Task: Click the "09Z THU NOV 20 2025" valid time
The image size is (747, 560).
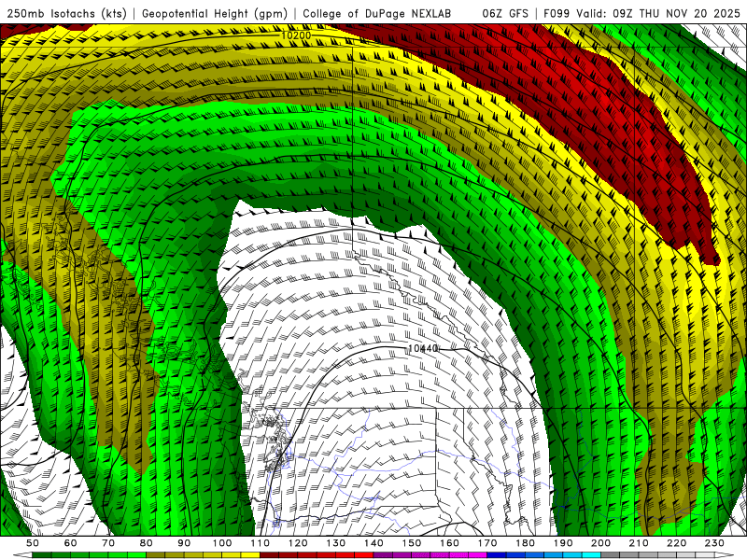Action: point(676,13)
